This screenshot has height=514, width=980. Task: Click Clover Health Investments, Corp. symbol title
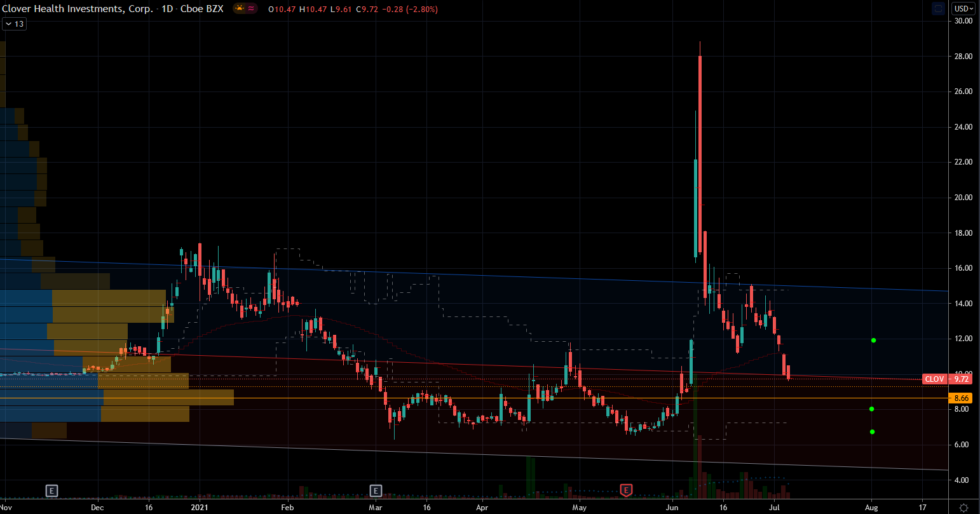pyautogui.click(x=77, y=10)
